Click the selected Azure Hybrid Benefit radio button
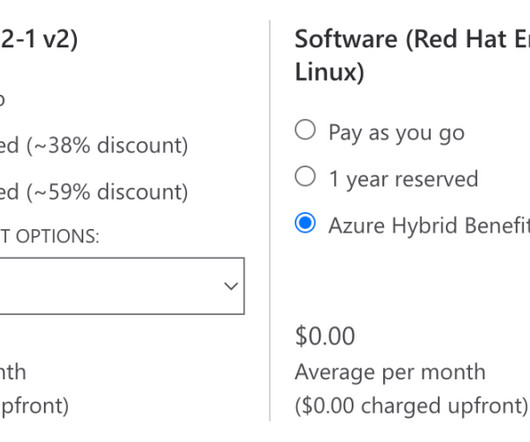Screen dimensions: 530x442 click(305, 223)
